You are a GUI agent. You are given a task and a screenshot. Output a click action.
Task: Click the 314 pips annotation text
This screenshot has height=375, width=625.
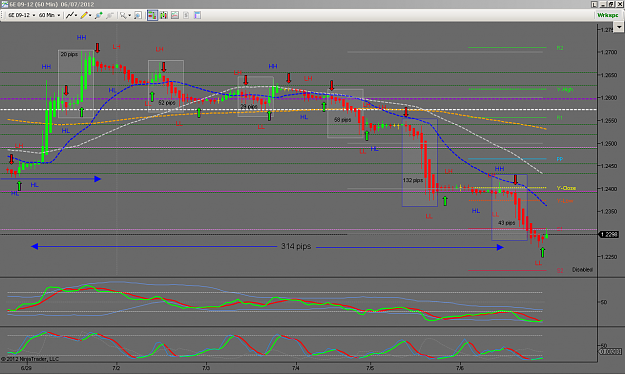296,246
